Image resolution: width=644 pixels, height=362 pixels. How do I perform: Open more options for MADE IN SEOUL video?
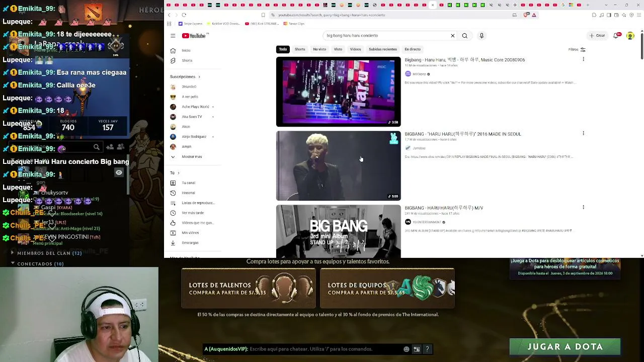(x=583, y=133)
